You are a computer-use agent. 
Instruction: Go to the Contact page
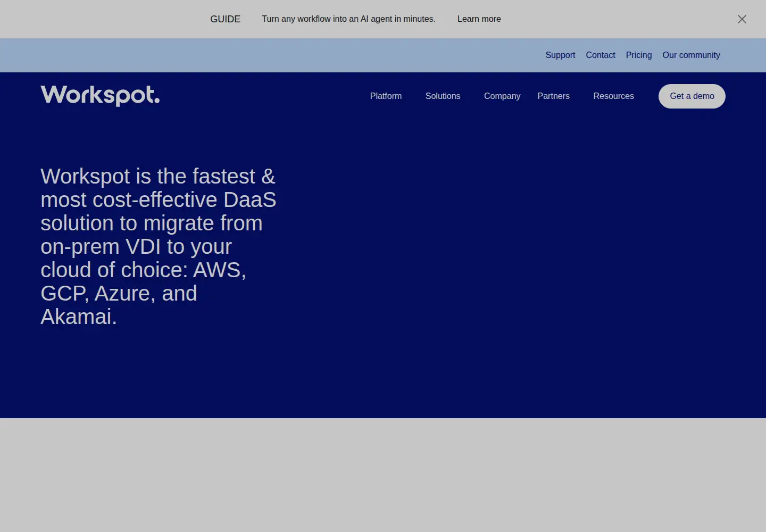[x=601, y=55]
